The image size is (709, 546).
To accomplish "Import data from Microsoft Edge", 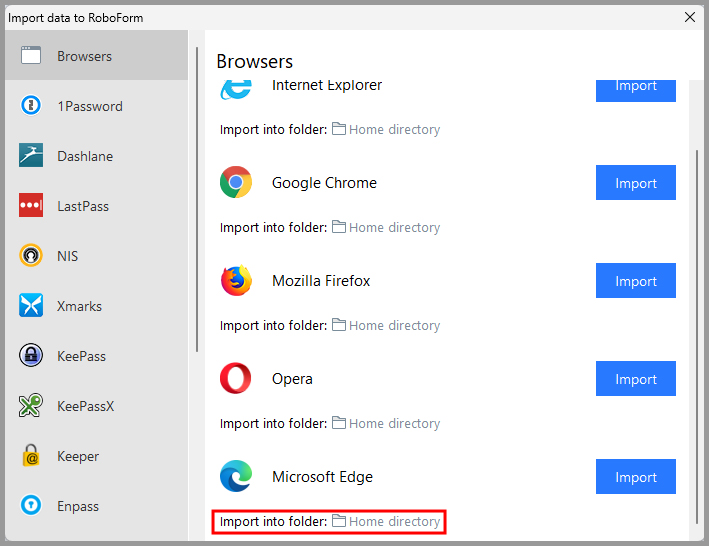I will click(635, 477).
